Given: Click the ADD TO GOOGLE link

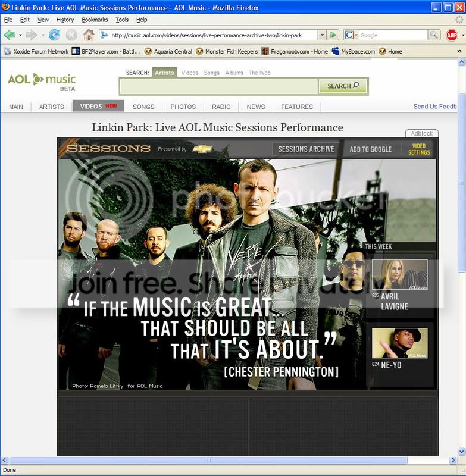Looking at the screenshot, I should (x=370, y=149).
